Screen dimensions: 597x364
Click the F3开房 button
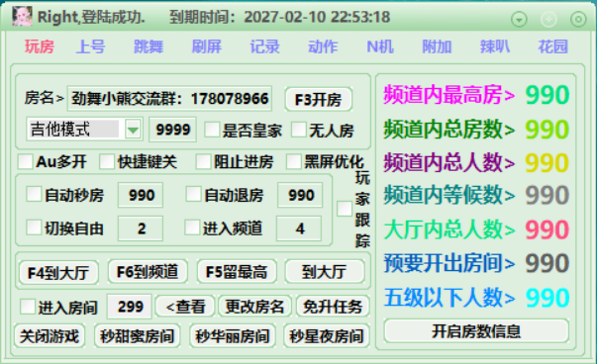coord(318,99)
